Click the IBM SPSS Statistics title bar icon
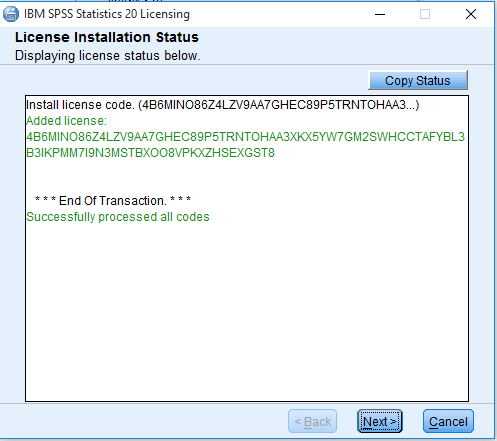497x441 pixels. (11, 14)
